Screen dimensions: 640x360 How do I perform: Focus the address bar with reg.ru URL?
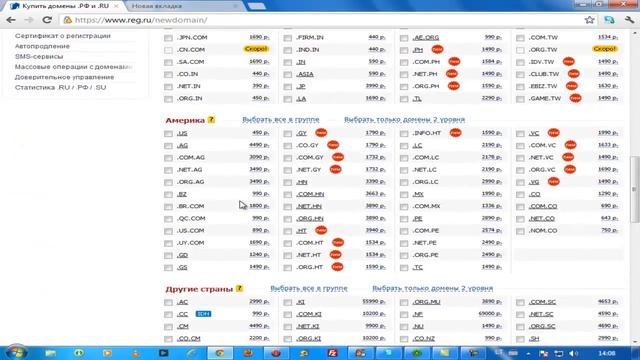[x=322, y=20]
